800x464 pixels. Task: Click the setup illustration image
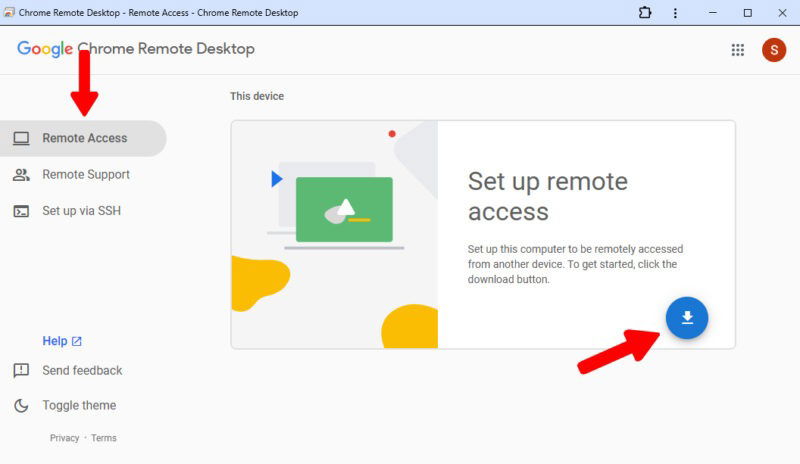pos(335,235)
